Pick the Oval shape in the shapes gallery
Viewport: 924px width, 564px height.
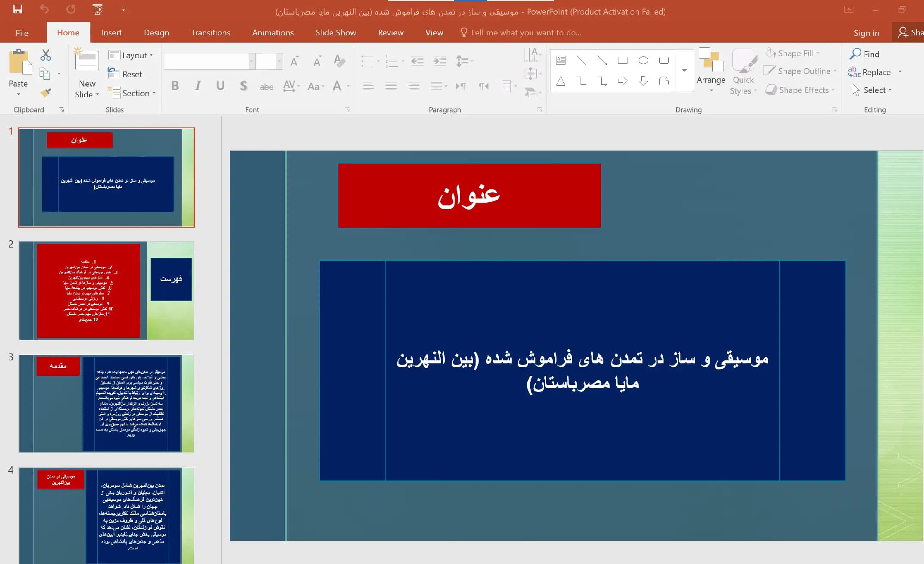(x=643, y=60)
